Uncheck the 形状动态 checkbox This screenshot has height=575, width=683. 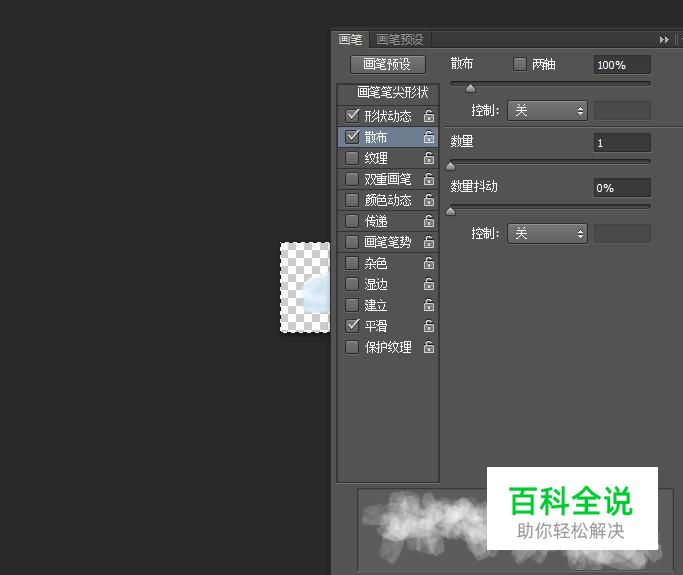pos(352,115)
